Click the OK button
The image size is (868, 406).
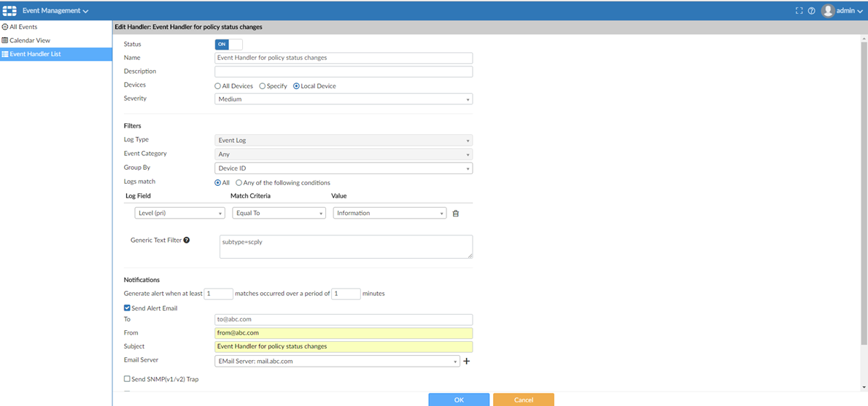(x=459, y=399)
